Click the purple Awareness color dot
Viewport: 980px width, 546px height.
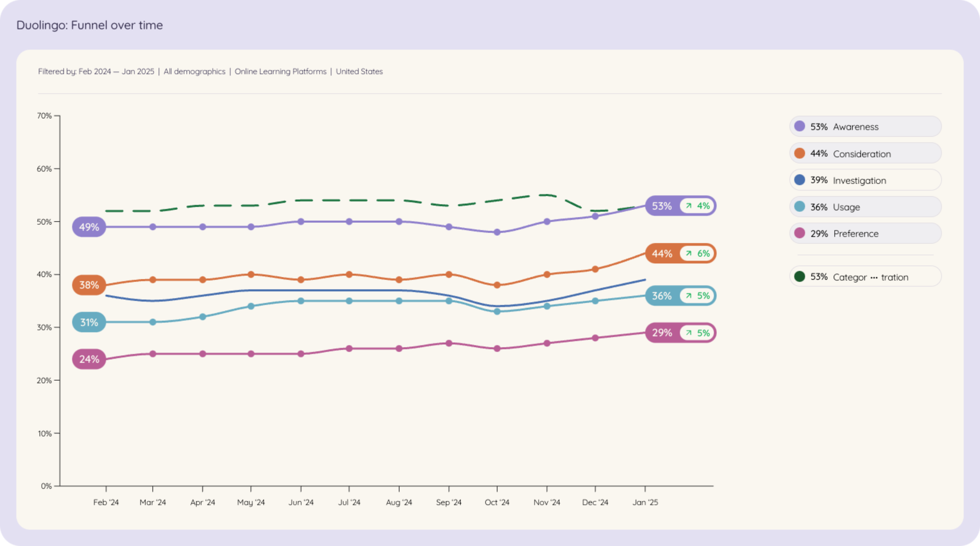click(799, 126)
